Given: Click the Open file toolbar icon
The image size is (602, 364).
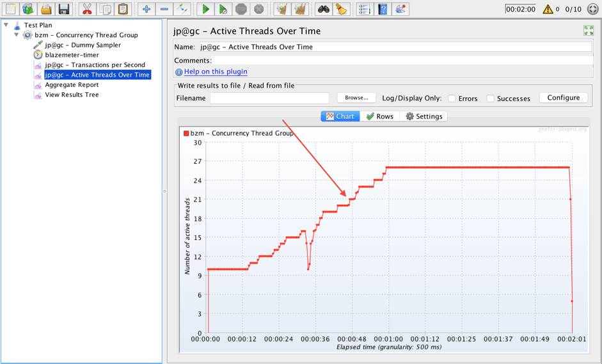Looking at the screenshot, I should pyautogui.click(x=46, y=9).
